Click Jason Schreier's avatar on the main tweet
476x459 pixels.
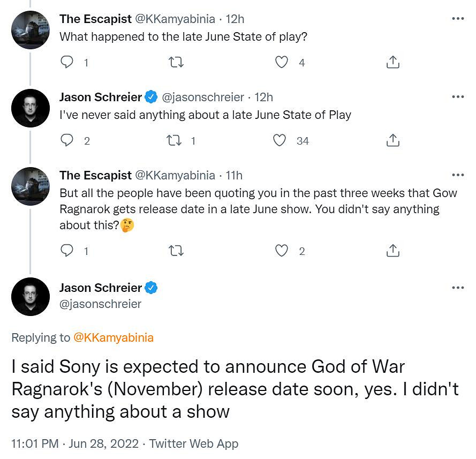tap(31, 296)
